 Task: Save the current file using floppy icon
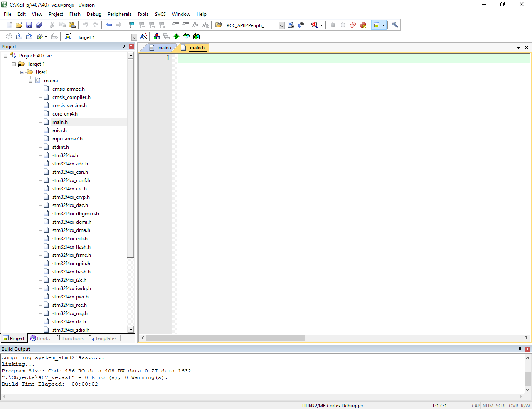(29, 25)
